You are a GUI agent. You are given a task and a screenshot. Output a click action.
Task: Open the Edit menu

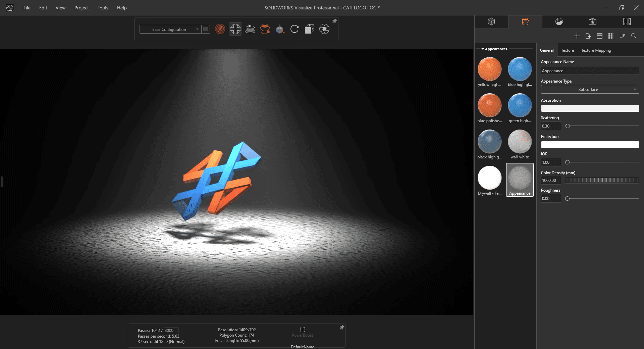tap(43, 8)
